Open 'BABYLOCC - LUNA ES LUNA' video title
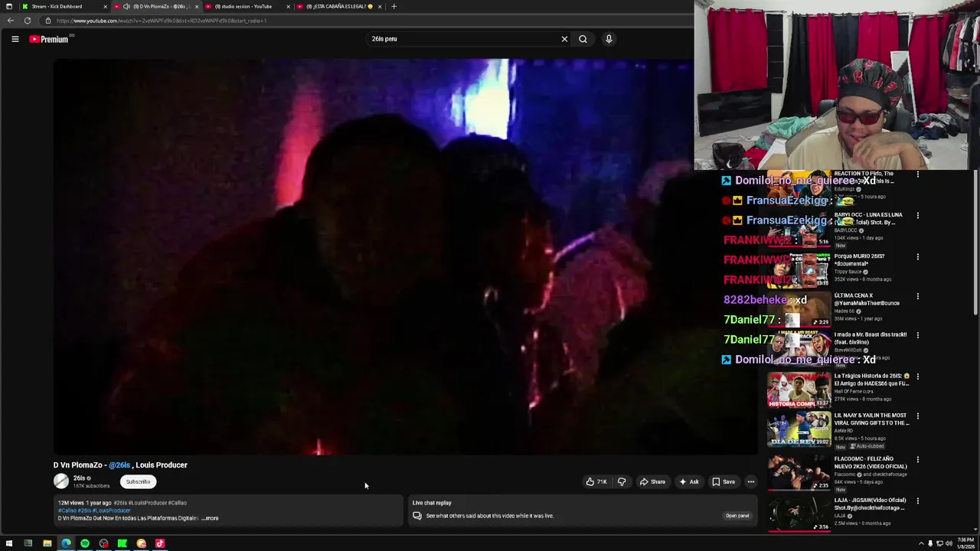Viewport: 980px width, 551px height. 868,219
